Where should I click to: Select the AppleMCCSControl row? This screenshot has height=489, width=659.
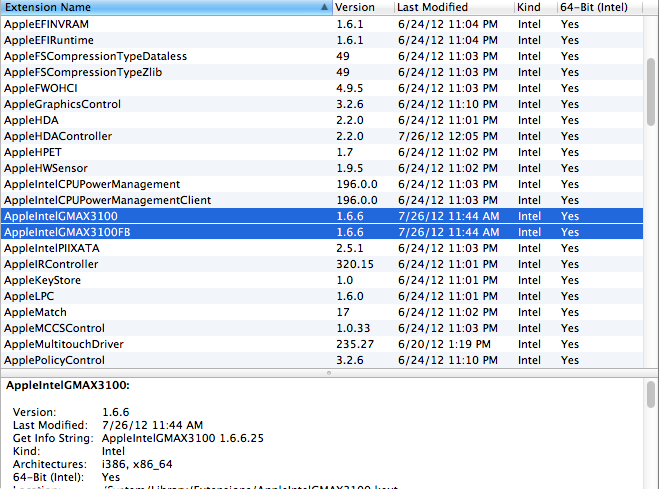pos(322,328)
